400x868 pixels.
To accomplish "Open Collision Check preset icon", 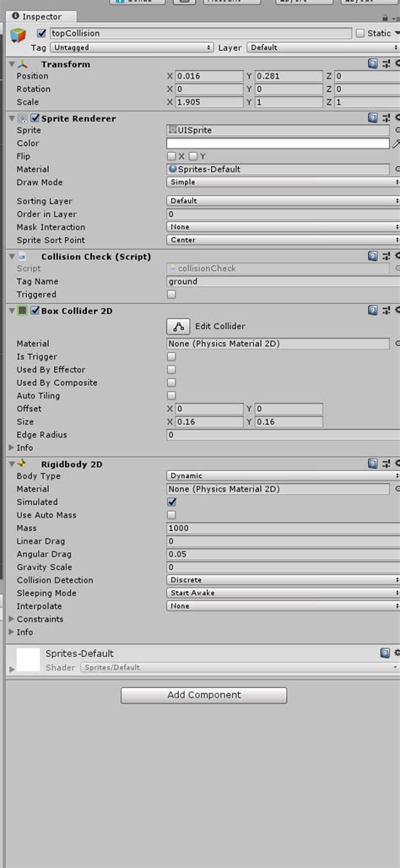I will (x=386, y=256).
